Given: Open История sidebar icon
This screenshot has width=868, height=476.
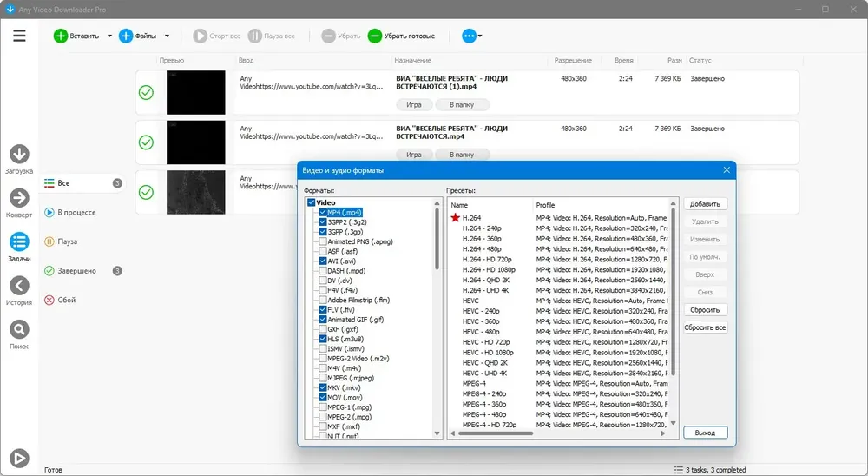Looking at the screenshot, I should coord(19,290).
